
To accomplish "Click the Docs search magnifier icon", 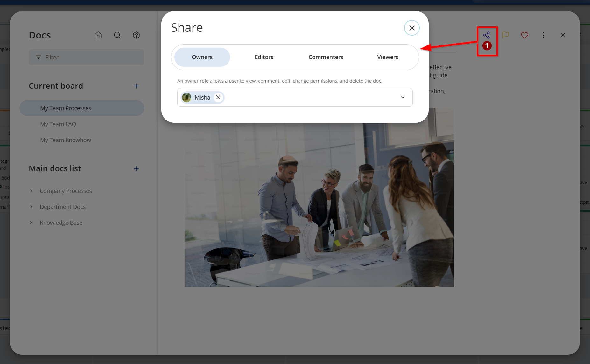I will click(117, 35).
